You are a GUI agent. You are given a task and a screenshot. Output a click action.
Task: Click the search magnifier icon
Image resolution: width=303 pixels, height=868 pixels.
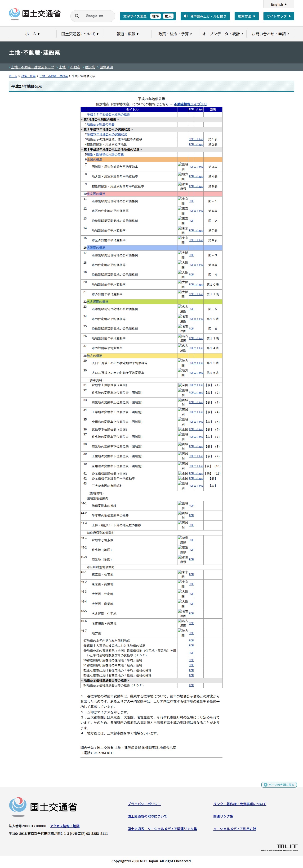77,16
